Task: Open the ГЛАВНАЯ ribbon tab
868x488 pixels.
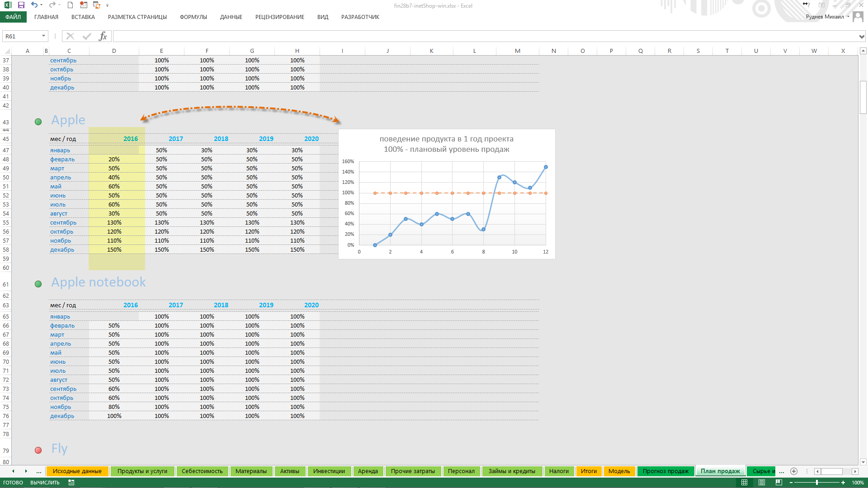Action: point(46,17)
